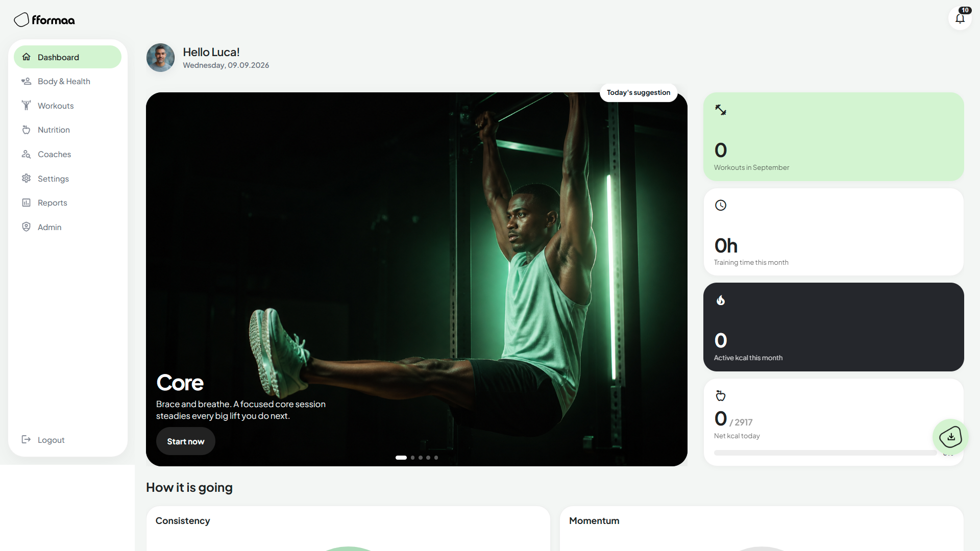Click the net kcal progress bar

[x=825, y=453]
